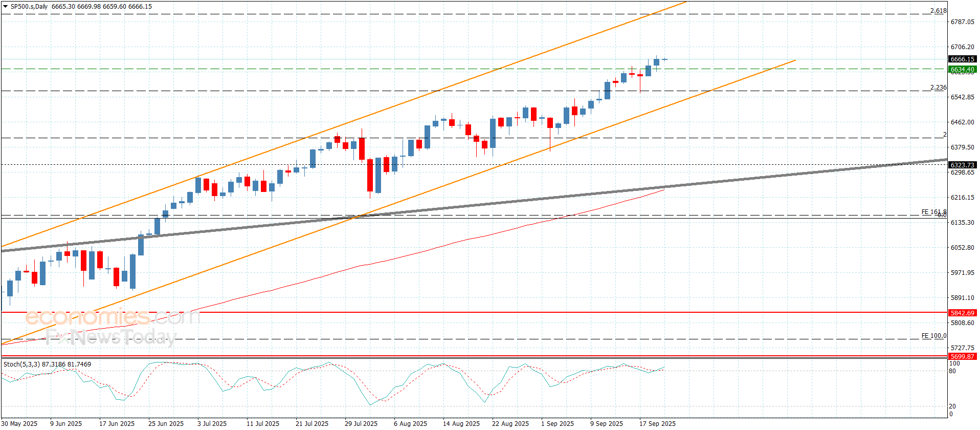Click the 9 Jun 2025 date label
This screenshot has height=430, width=980.
pyautogui.click(x=66, y=424)
